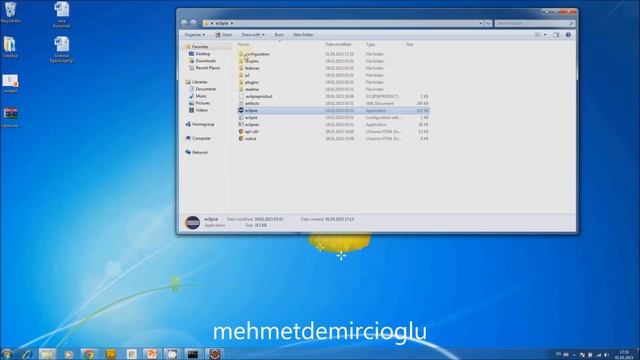
Task: Toggle the preview pane
Action: 556,35
